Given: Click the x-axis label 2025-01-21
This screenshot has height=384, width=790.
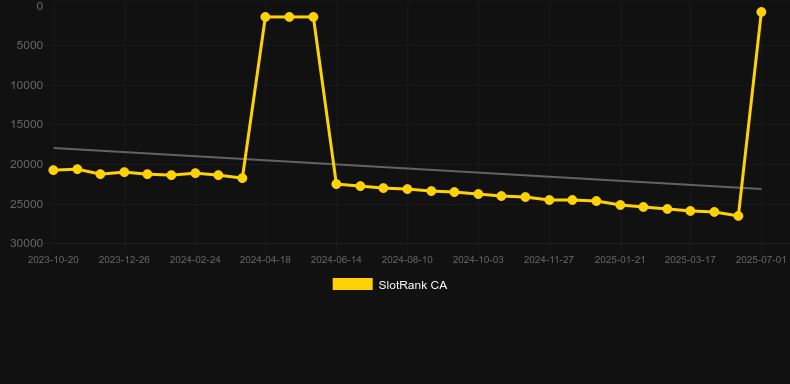Looking at the screenshot, I should click(620, 260).
